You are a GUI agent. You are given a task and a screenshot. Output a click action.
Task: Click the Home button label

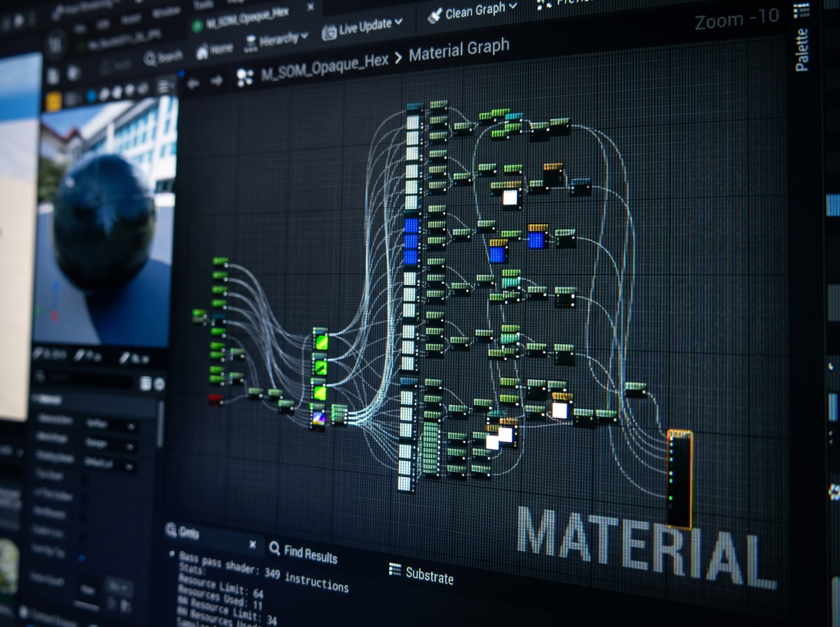[221, 49]
